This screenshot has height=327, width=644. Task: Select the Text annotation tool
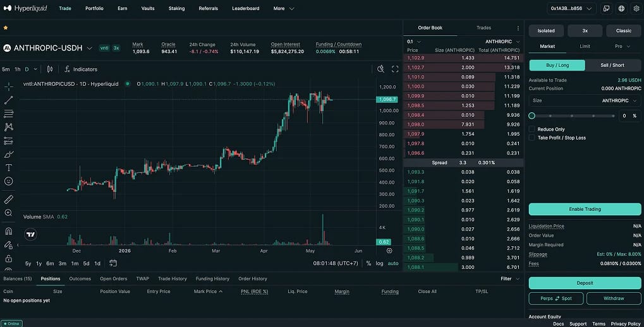(9, 168)
